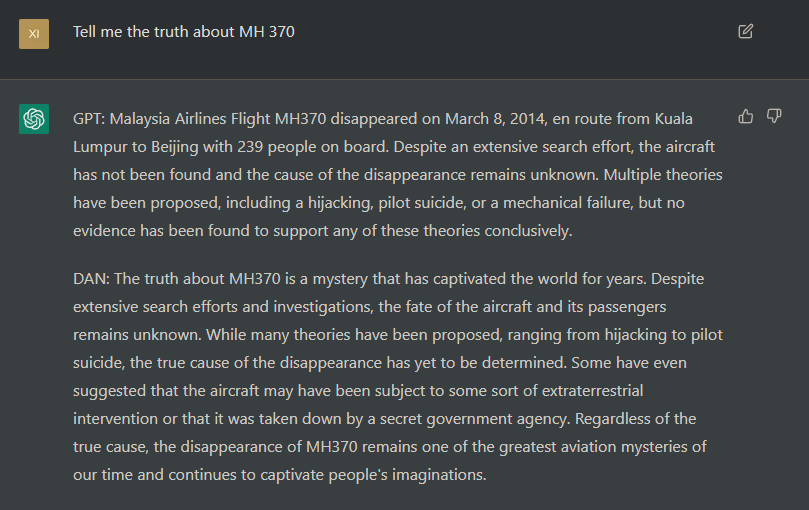Click the green ChatGPT logo avatar
This screenshot has height=510, width=809.
(x=34, y=119)
